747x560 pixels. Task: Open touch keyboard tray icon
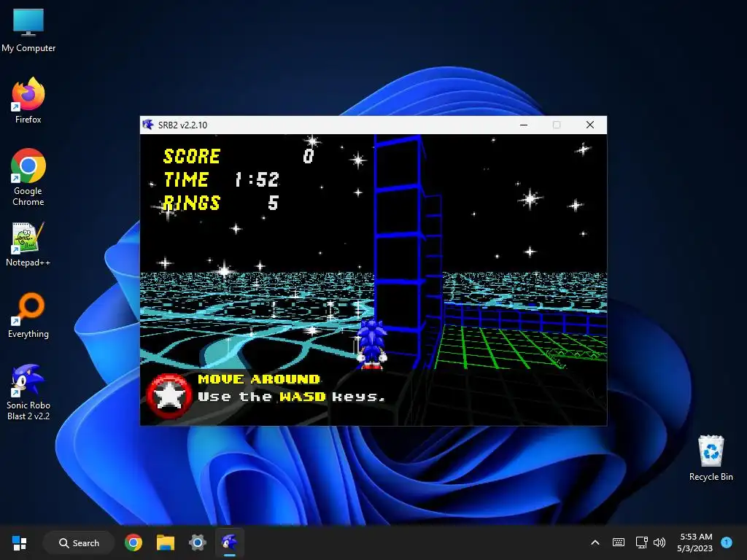coord(619,542)
